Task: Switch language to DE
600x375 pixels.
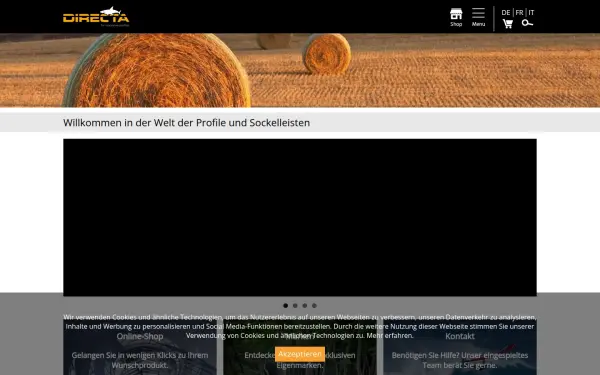Action: [x=505, y=13]
